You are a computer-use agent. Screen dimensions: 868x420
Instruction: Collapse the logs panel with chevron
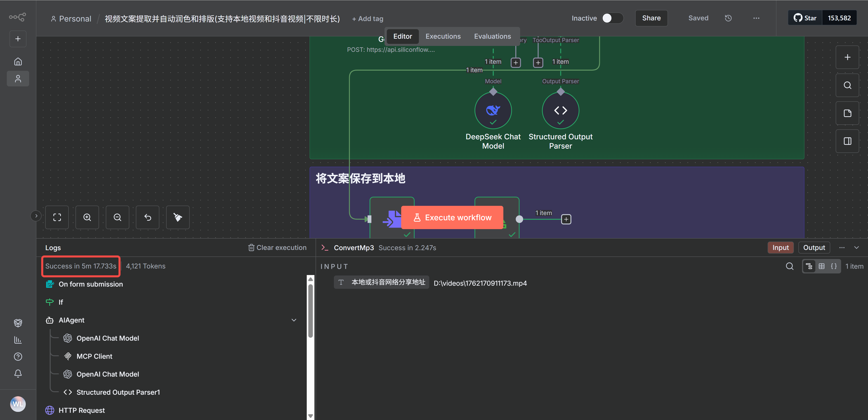(x=856, y=248)
